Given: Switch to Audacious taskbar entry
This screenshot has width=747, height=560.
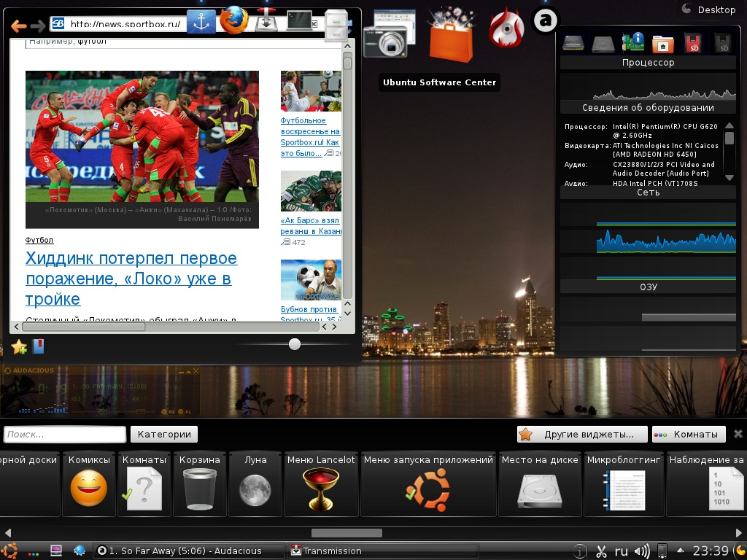Looking at the screenshot, I should coord(188,551).
